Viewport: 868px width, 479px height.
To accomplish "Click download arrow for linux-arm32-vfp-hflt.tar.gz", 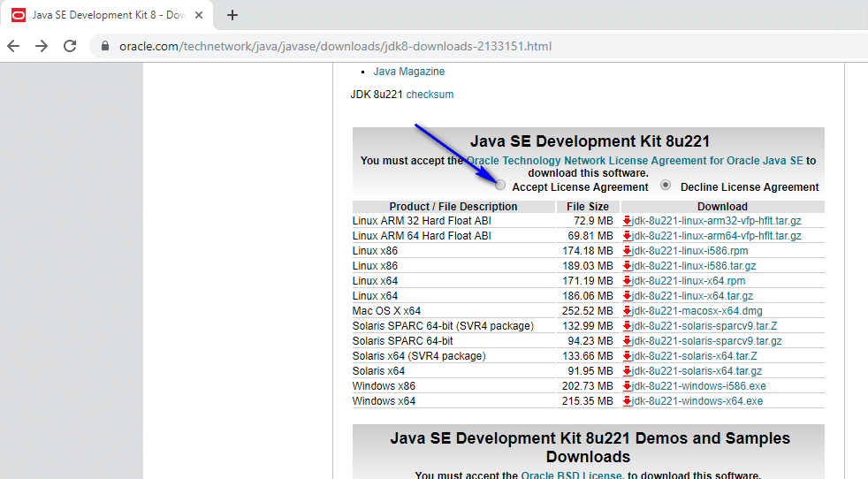I will (x=628, y=221).
